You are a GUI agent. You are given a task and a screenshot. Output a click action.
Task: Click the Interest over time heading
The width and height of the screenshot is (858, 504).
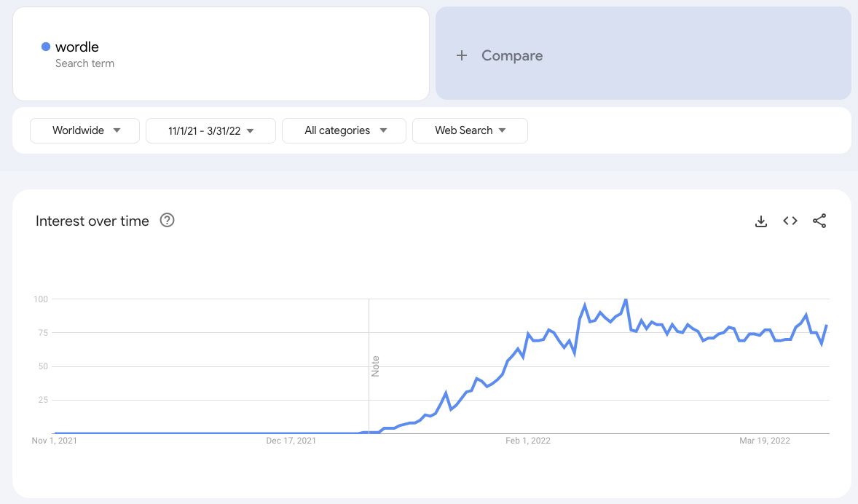pos(93,221)
